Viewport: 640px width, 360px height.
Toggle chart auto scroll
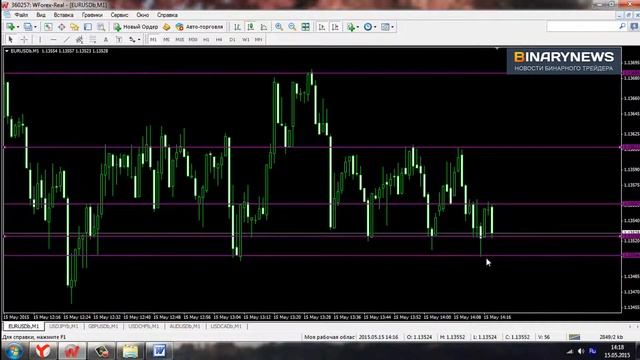322,27
